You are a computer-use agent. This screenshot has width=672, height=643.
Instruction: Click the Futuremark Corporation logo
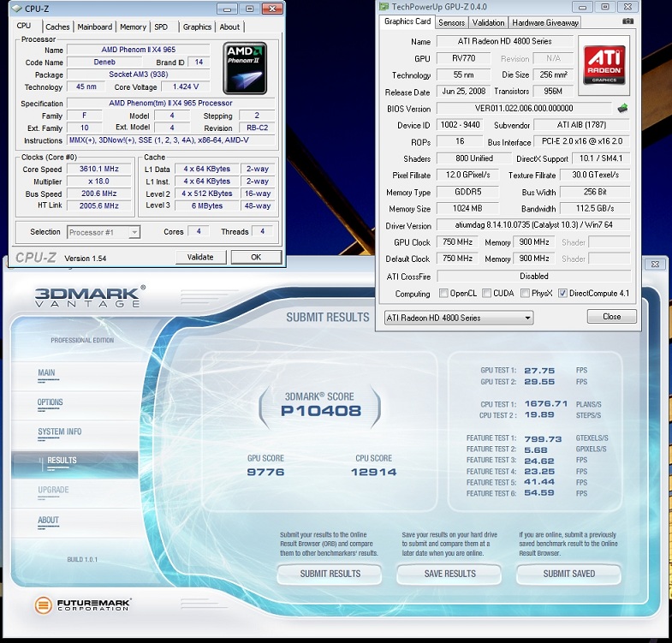(x=83, y=604)
